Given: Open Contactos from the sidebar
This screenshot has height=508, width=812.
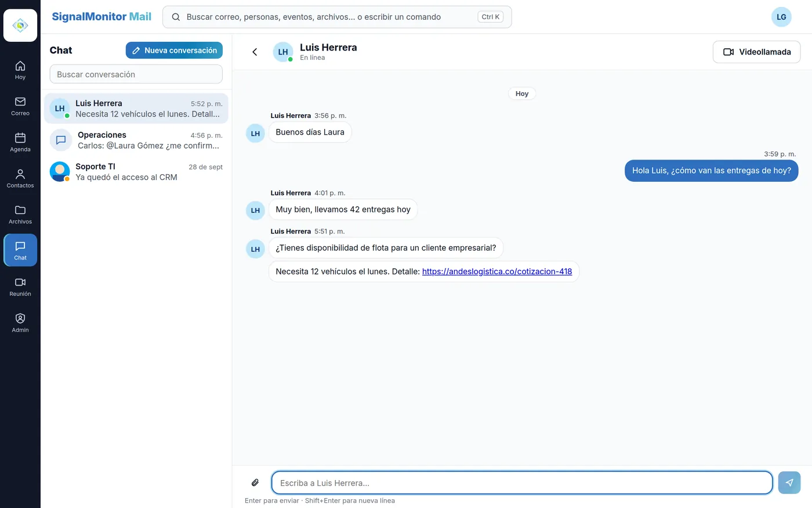Looking at the screenshot, I should pyautogui.click(x=20, y=178).
